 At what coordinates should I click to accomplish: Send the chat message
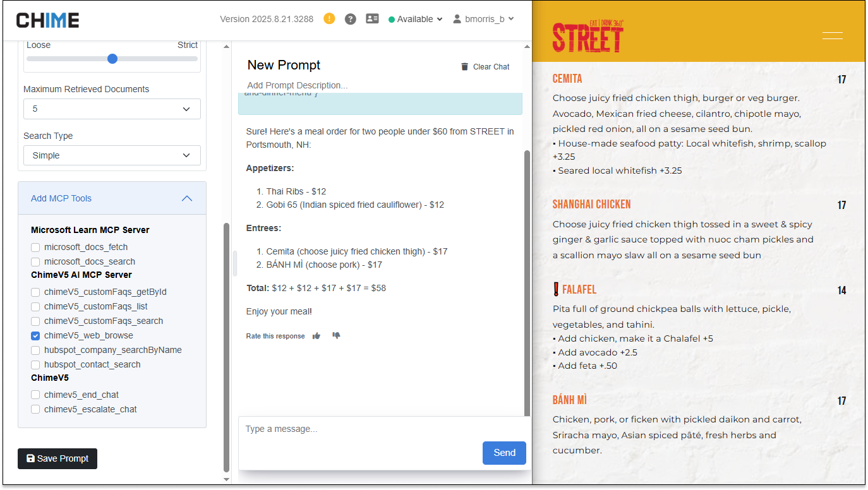[504, 453]
